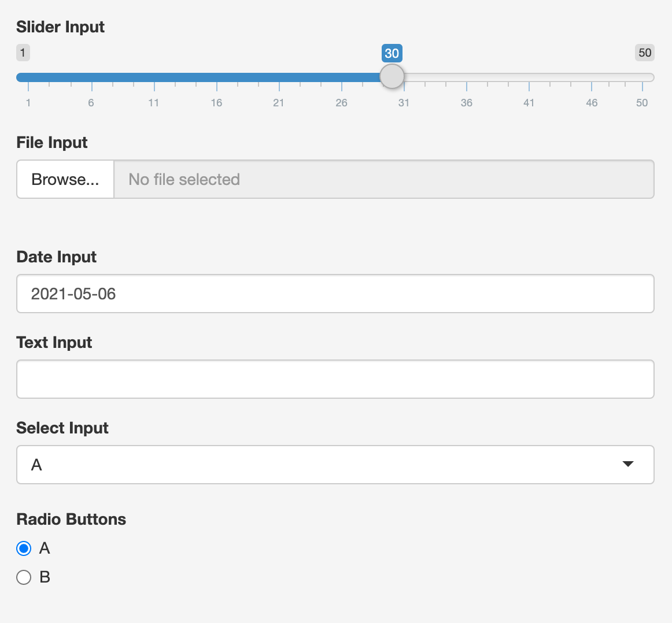Focus the empty Text Input box
Image resolution: width=672 pixels, height=623 pixels.
335,379
